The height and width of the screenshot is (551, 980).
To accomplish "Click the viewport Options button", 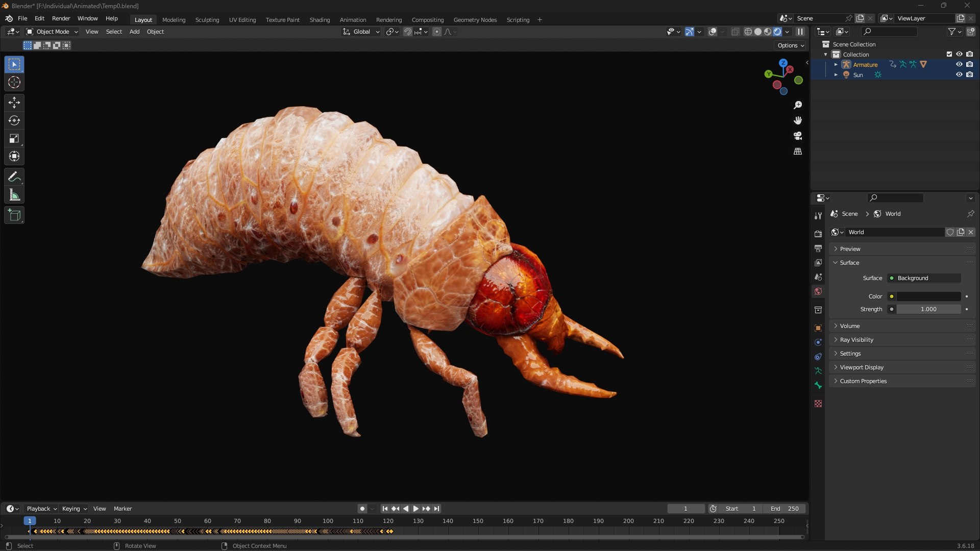I will tap(791, 45).
